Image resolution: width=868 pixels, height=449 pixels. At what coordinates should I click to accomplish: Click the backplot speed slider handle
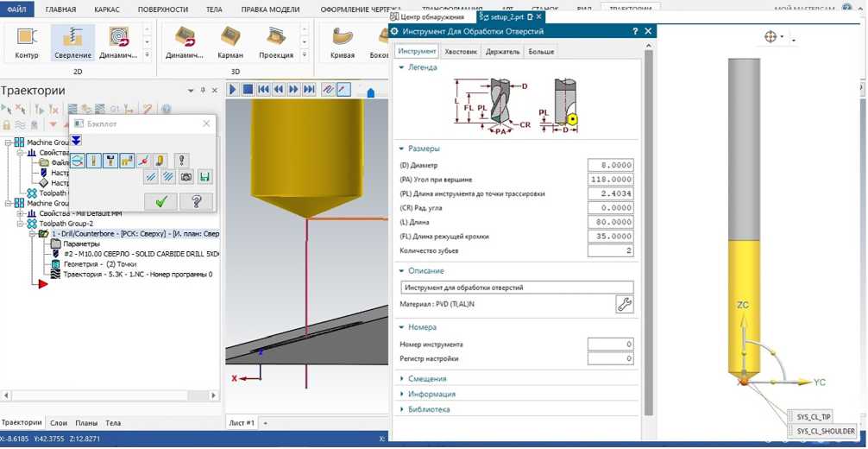(371, 92)
